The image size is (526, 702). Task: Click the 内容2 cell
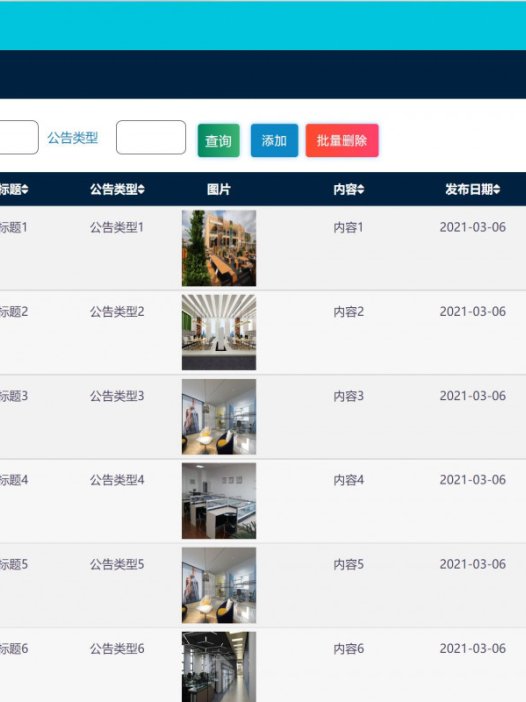point(348,312)
